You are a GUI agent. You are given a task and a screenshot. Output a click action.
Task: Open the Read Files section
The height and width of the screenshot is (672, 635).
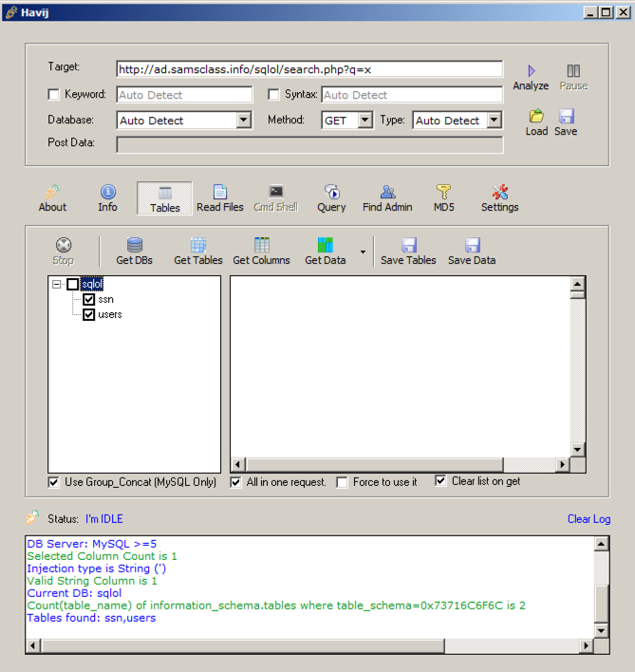220,198
